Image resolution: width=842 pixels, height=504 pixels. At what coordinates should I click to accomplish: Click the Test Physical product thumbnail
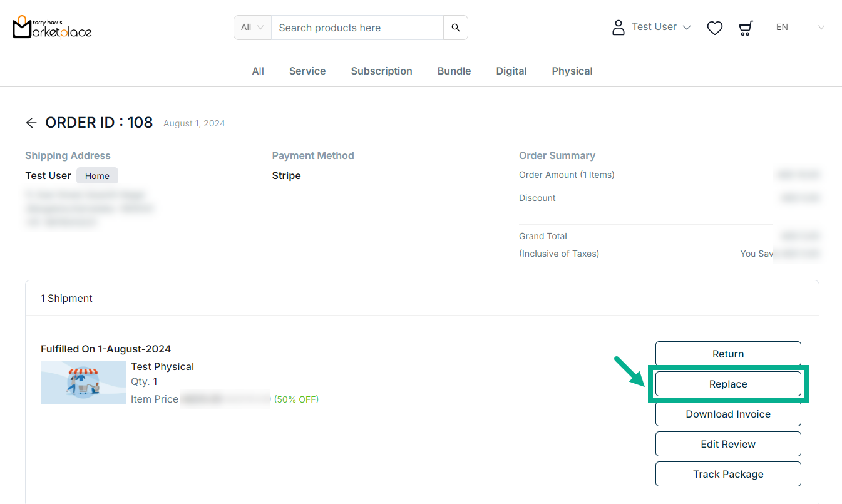point(83,382)
